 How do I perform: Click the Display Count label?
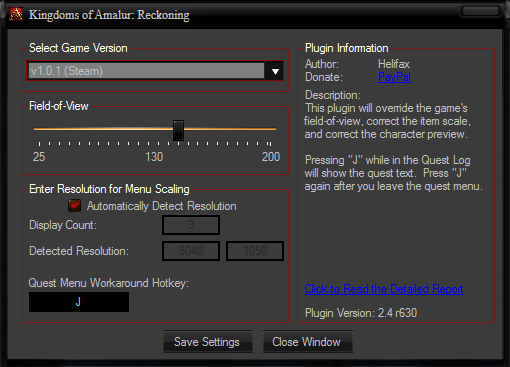tap(63, 225)
